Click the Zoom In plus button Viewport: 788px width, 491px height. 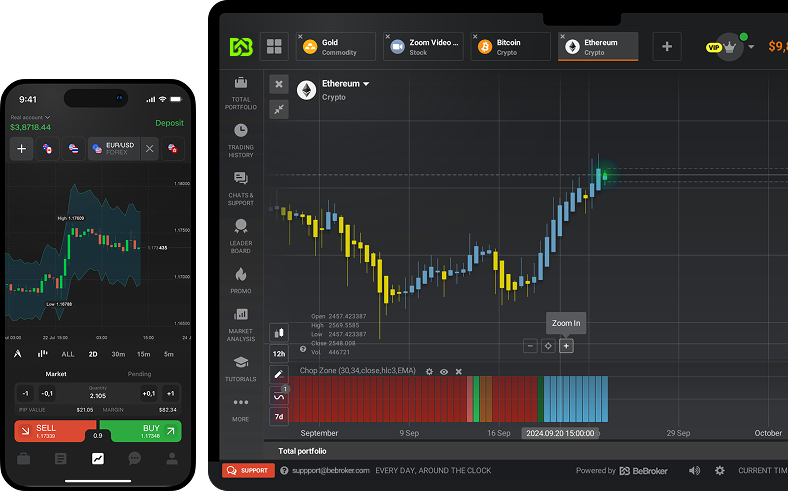pyautogui.click(x=566, y=346)
